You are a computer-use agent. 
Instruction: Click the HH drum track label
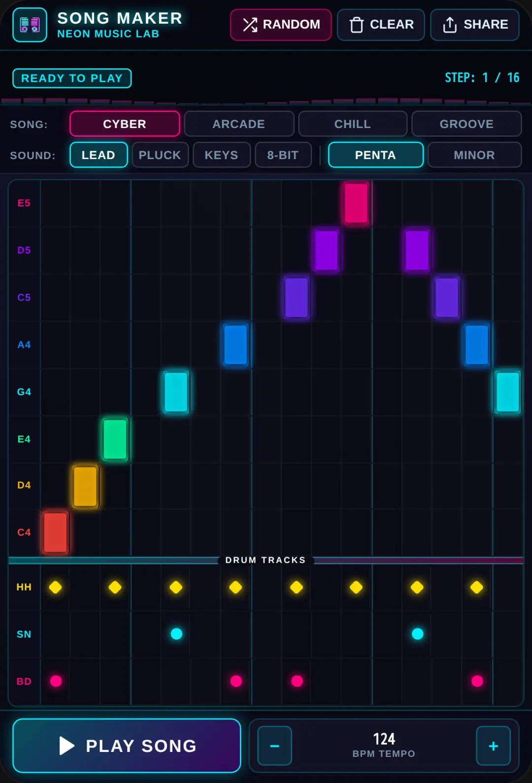tap(24, 587)
